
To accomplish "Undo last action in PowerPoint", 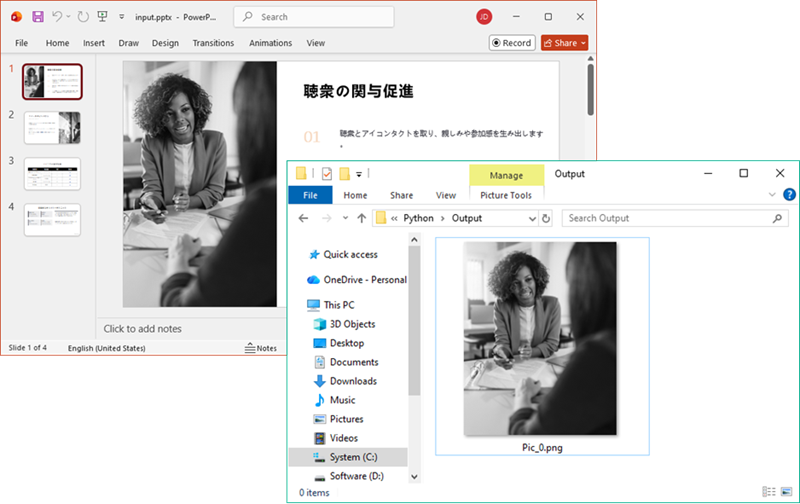I will 57,17.
